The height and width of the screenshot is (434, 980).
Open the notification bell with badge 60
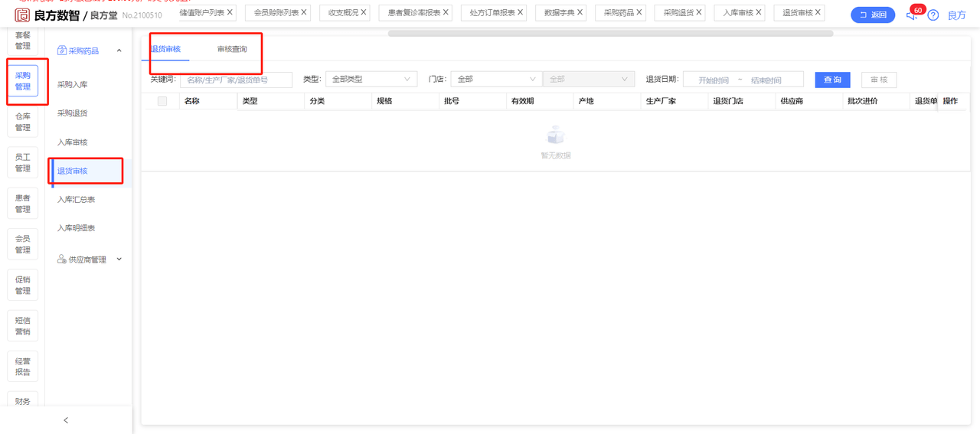913,14
